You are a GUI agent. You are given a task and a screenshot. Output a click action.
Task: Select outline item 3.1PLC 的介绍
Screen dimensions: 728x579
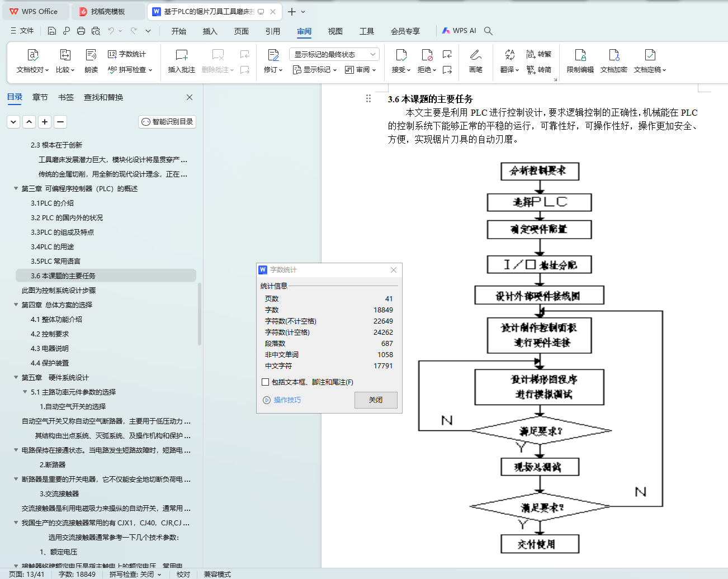(52, 203)
